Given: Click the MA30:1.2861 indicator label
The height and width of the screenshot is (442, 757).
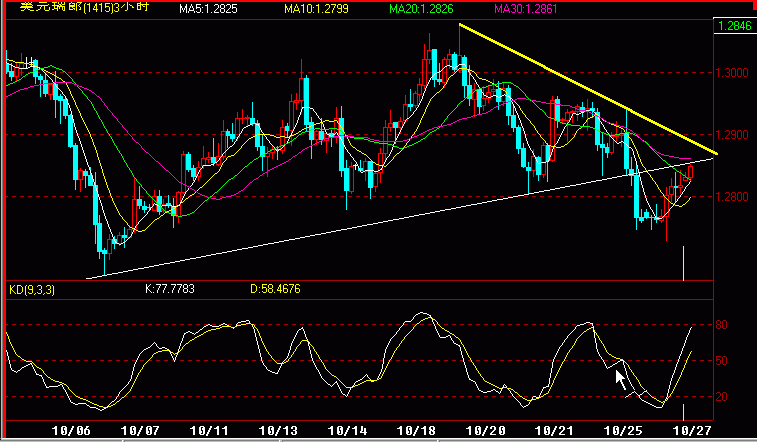Looking at the screenshot, I should (526, 9).
